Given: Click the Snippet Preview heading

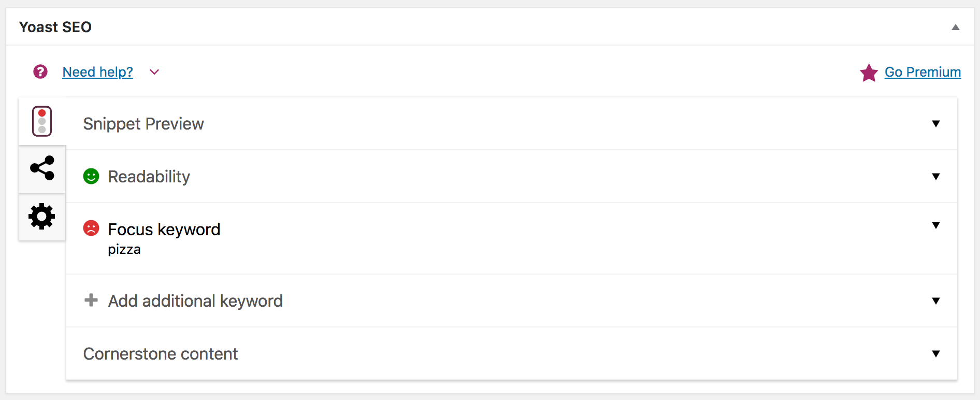Looking at the screenshot, I should click(x=143, y=124).
